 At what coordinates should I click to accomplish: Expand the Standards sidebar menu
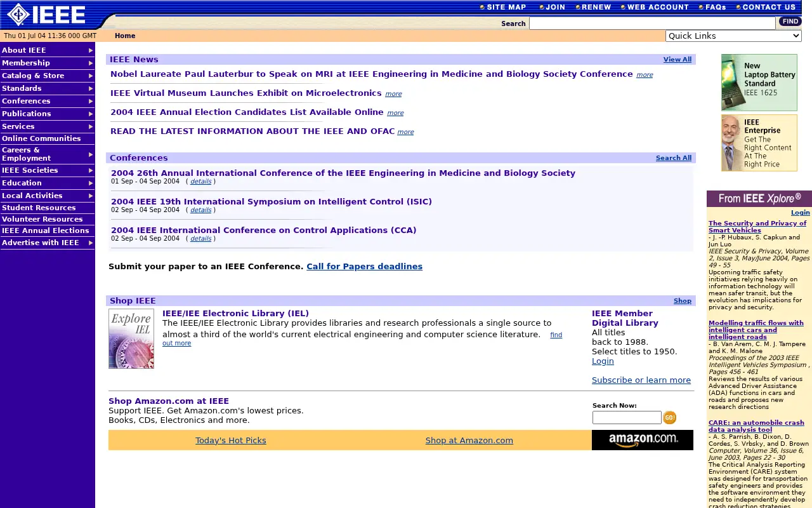[48, 88]
